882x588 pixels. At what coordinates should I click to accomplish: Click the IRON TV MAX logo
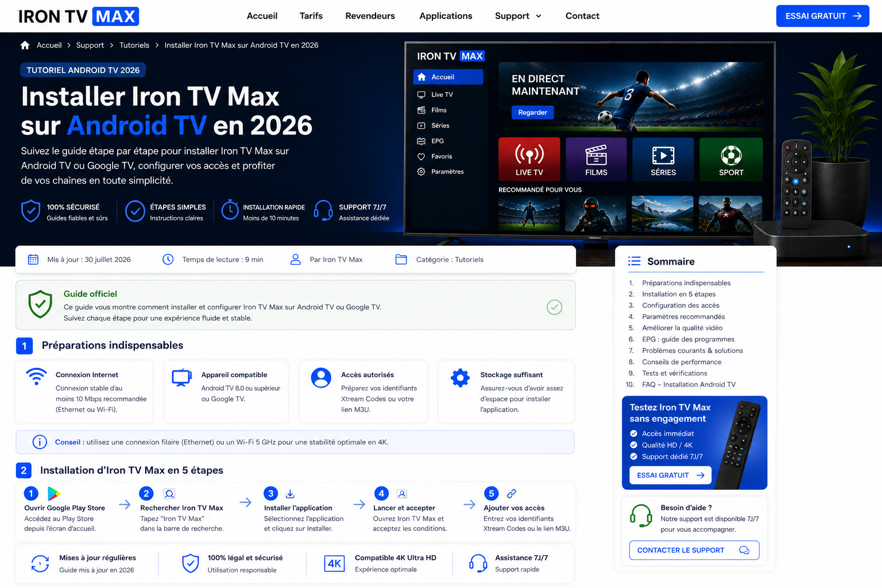[78, 16]
